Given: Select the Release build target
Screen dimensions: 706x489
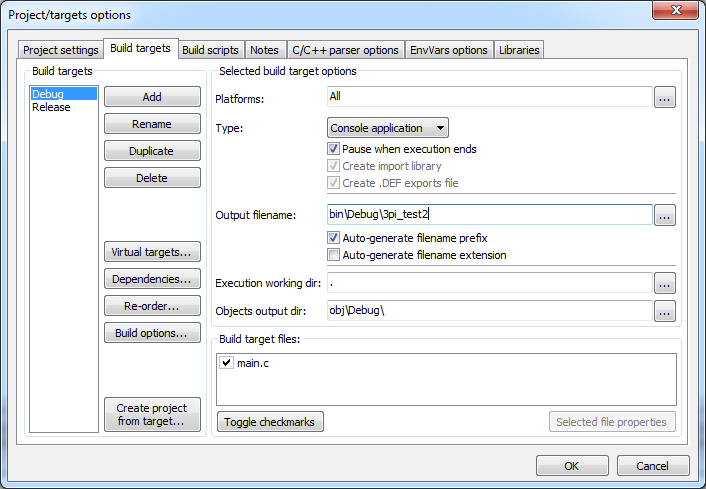Looking at the screenshot, I should click(x=51, y=107).
